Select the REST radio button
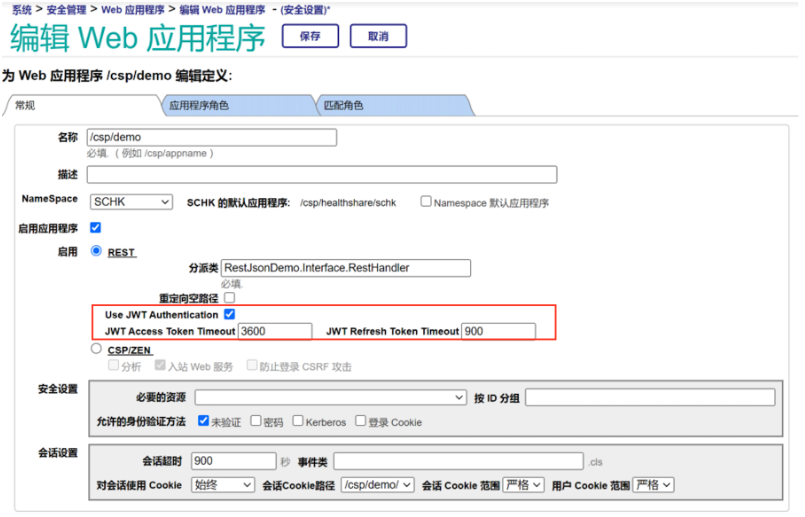This screenshot has width=805, height=517. (x=96, y=251)
